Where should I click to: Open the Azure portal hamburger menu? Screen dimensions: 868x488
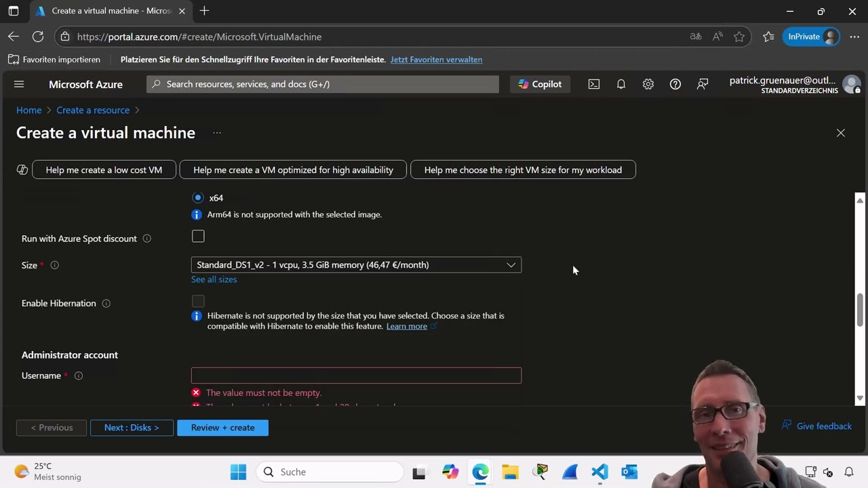(19, 84)
